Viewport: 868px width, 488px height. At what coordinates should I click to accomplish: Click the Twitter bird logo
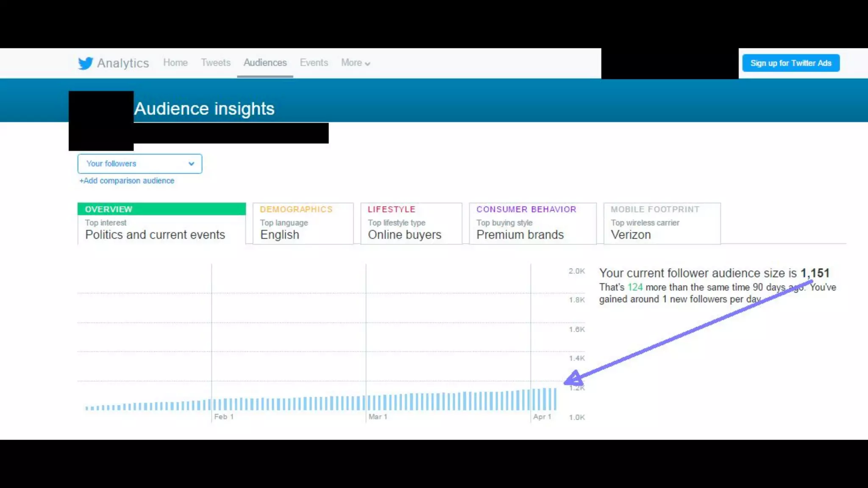click(x=85, y=63)
